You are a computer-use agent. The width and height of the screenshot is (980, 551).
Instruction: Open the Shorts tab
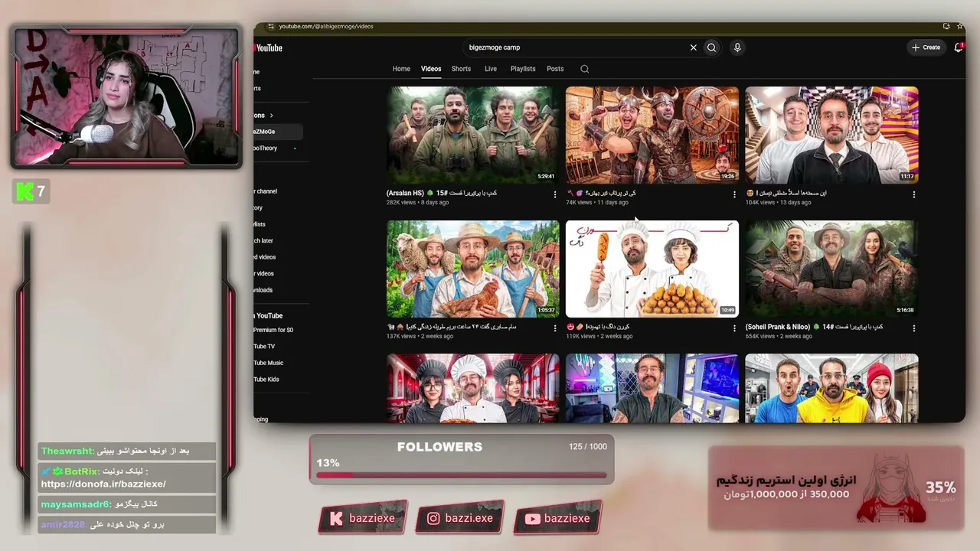[x=461, y=69]
